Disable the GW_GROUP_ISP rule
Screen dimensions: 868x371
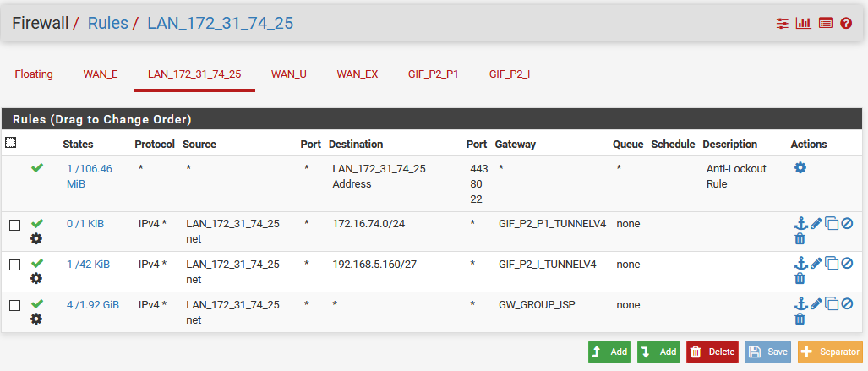pyautogui.click(x=847, y=304)
